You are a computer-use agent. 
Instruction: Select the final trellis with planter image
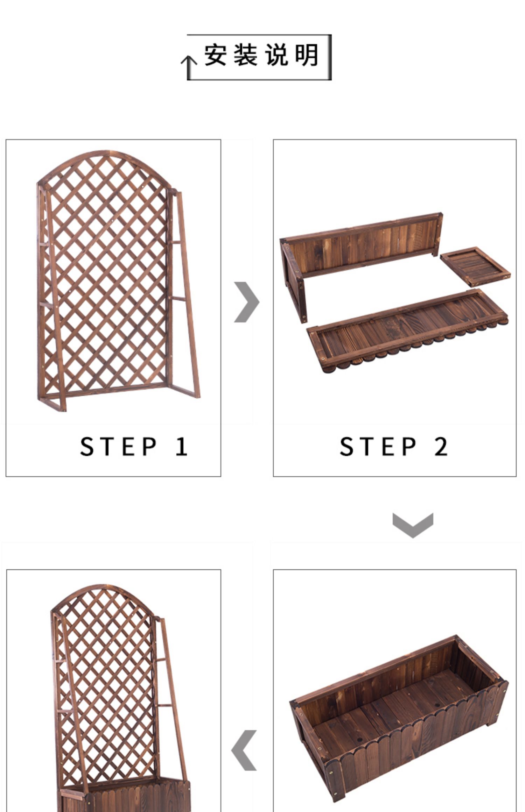point(119,698)
